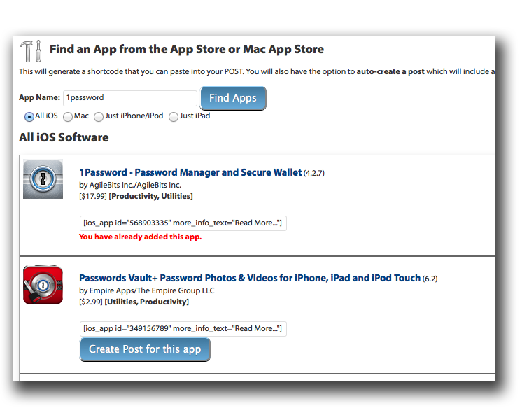This screenshot has height=420, width=522.
Task: Focus the App Name input field
Action: point(130,98)
